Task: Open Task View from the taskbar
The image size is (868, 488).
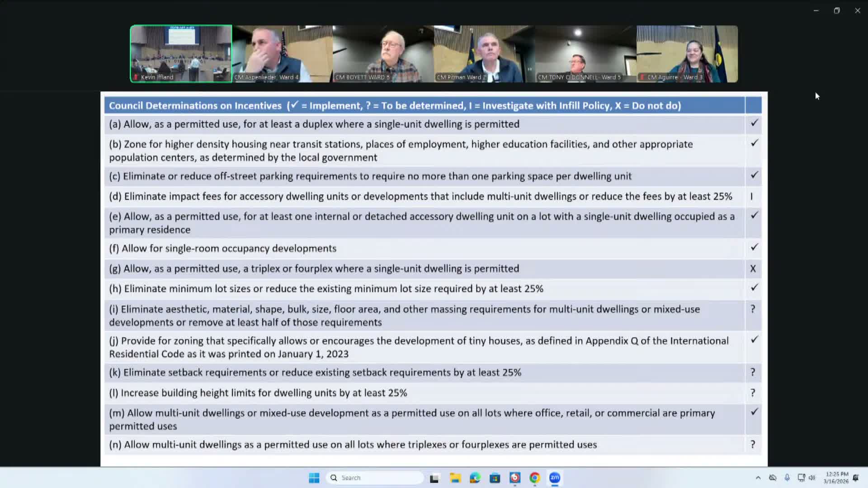Action: coord(434,478)
